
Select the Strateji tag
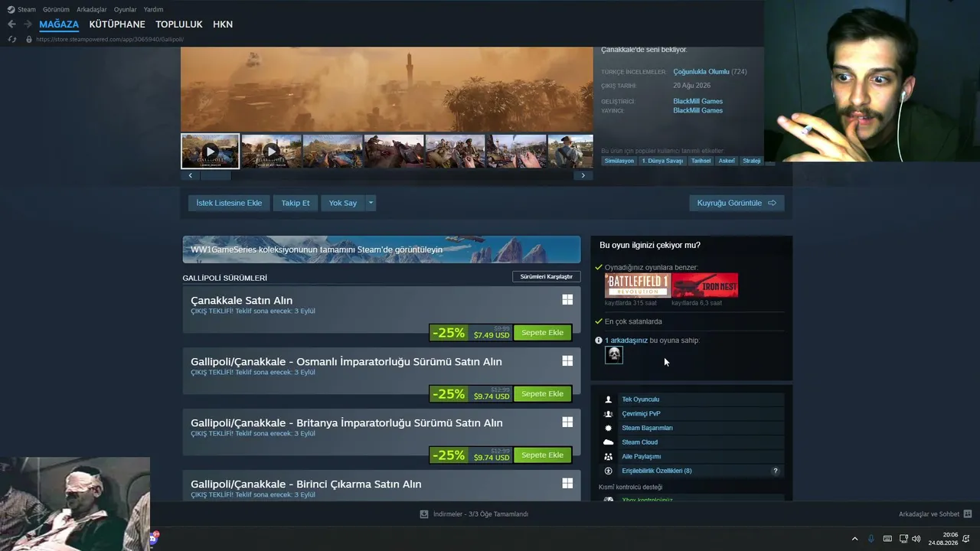coord(751,161)
